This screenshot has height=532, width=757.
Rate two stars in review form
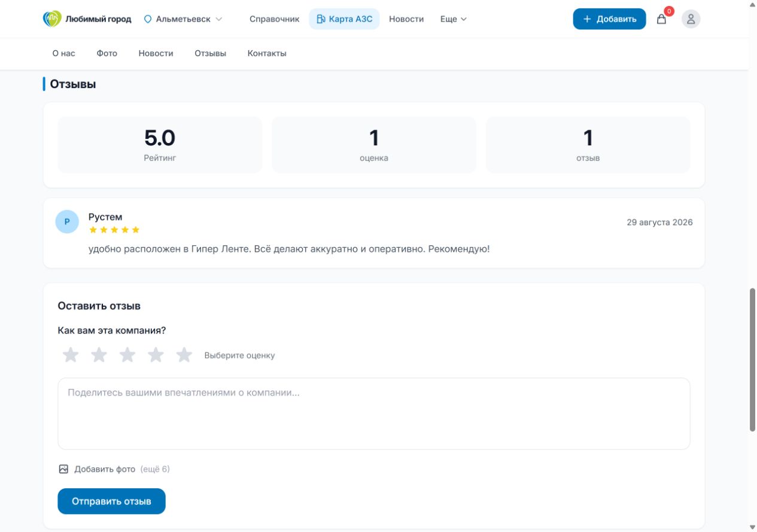[99, 355]
